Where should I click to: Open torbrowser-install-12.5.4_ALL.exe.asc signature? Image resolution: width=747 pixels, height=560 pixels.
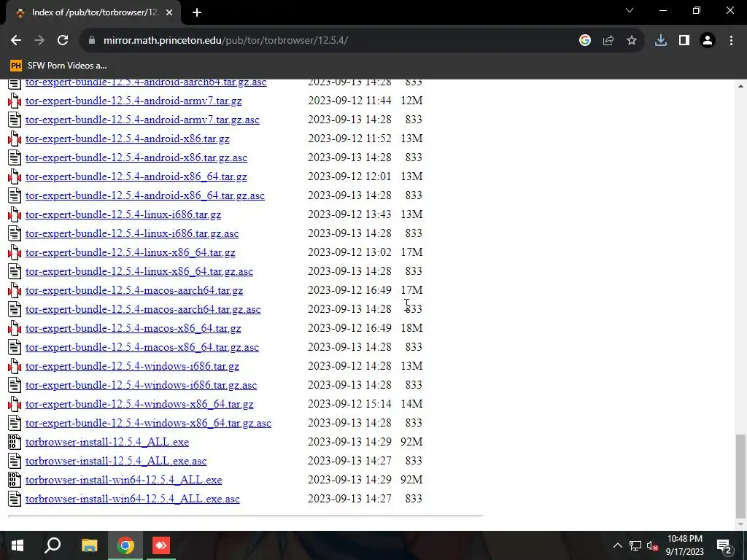click(x=116, y=461)
